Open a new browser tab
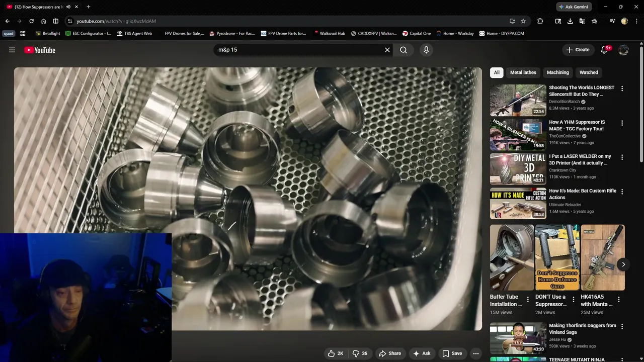644x362 pixels. coord(89,7)
